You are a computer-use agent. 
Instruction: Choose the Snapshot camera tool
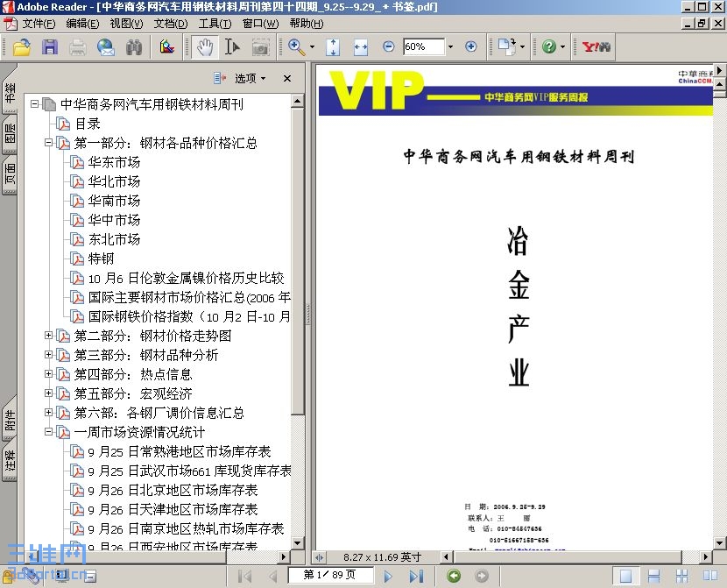pos(260,46)
